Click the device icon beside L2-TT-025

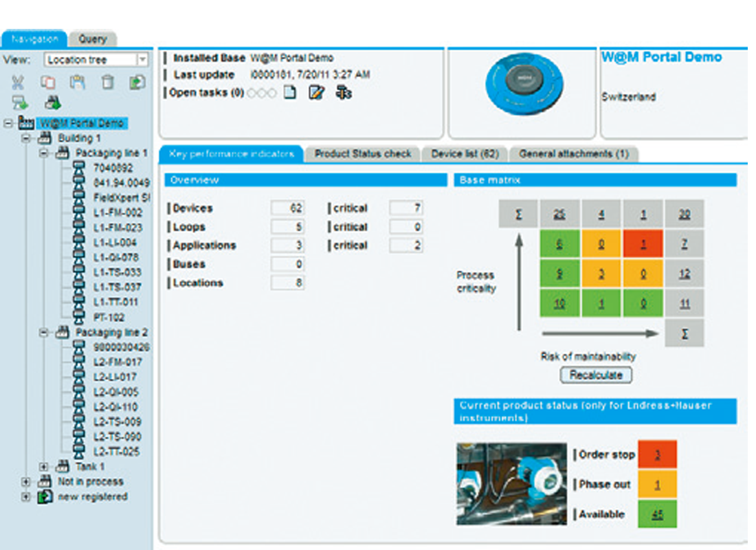[78, 452]
